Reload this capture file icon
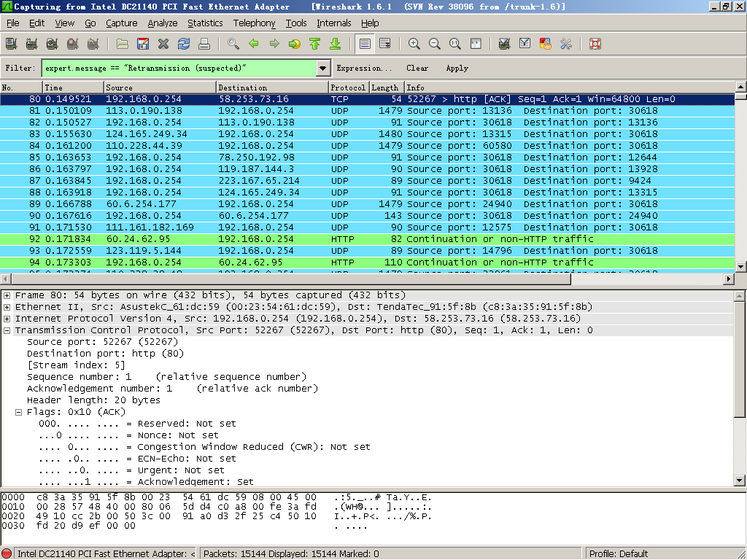The image size is (747, 560). click(184, 44)
